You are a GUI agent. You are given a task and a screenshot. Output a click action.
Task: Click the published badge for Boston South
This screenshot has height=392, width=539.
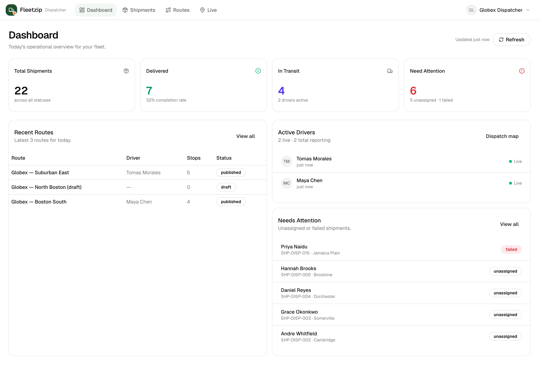click(x=231, y=202)
